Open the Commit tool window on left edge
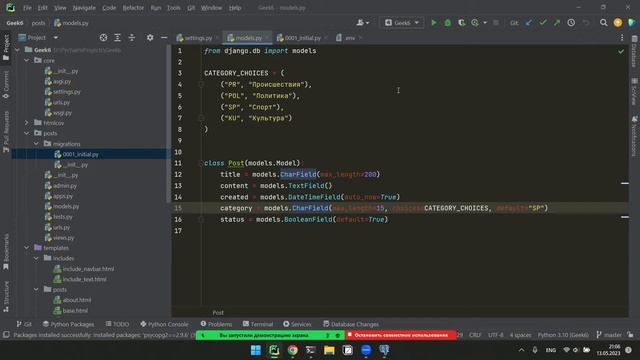 (6, 85)
